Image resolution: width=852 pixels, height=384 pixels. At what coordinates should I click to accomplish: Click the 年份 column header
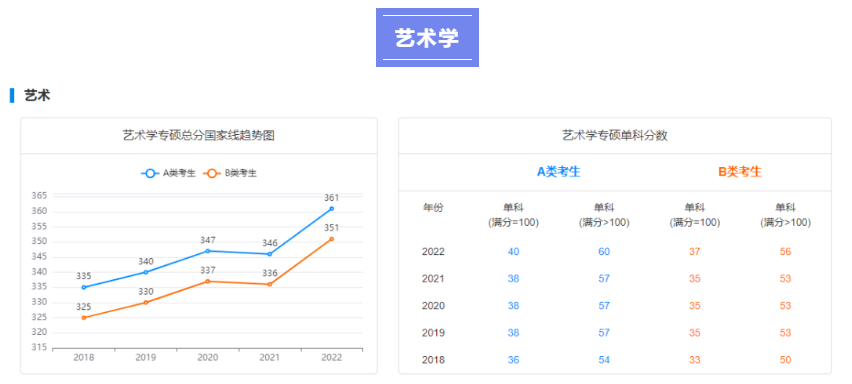point(433,207)
